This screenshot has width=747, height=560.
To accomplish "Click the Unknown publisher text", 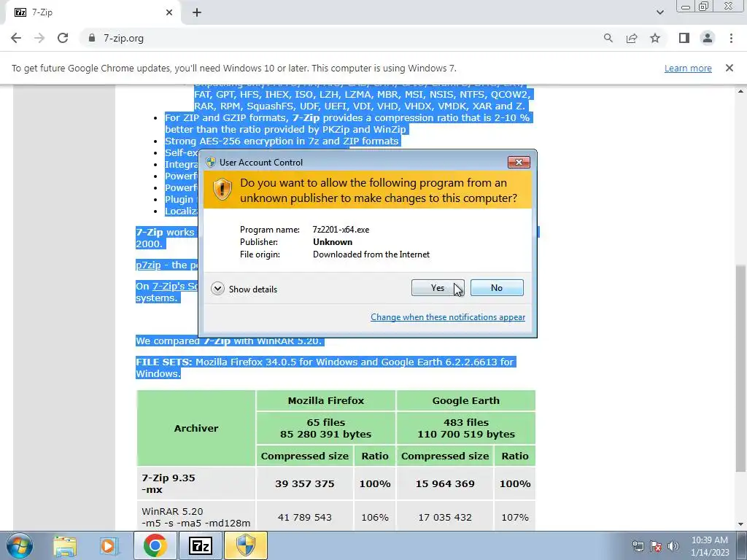I will (333, 242).
